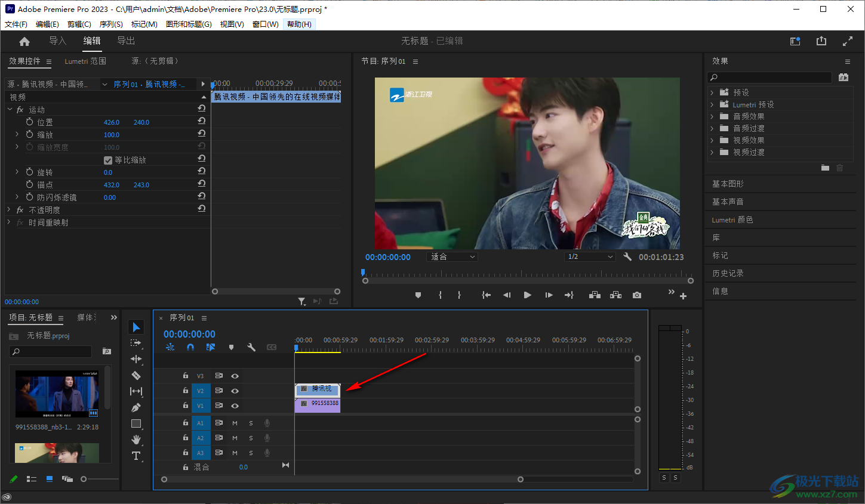
Task: Select the Razor tool
Action: point(136,375)
